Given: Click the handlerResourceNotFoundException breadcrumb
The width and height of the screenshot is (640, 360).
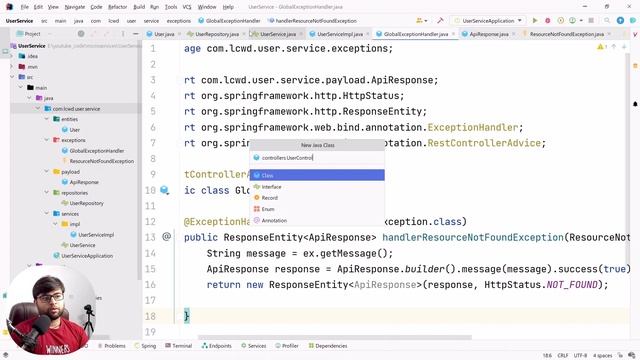Looking at the screenshot, I should pyautogui.click(x=313, y=20).
